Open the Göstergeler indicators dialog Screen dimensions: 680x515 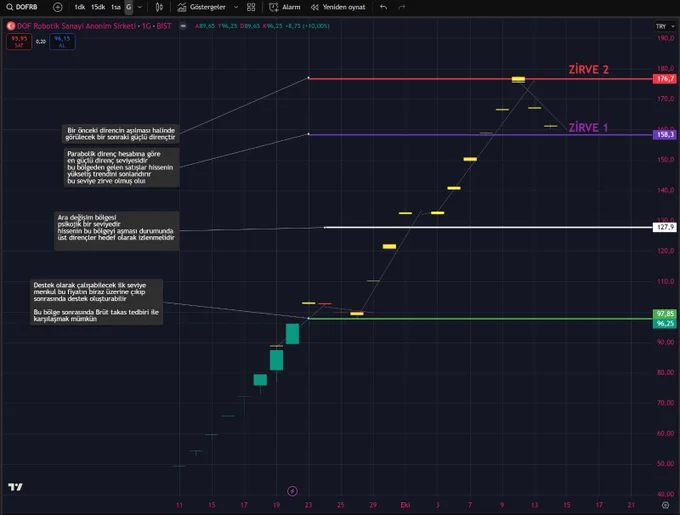click(x=202, y=7)
